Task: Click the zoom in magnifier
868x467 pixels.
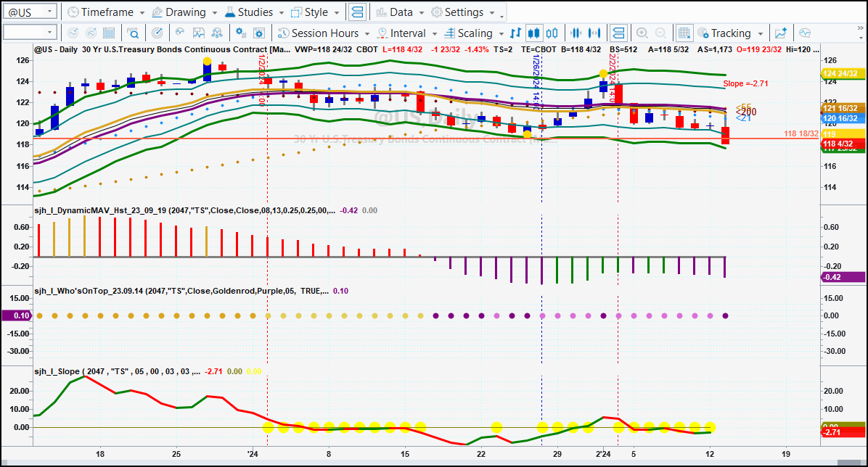Action: 642,33
